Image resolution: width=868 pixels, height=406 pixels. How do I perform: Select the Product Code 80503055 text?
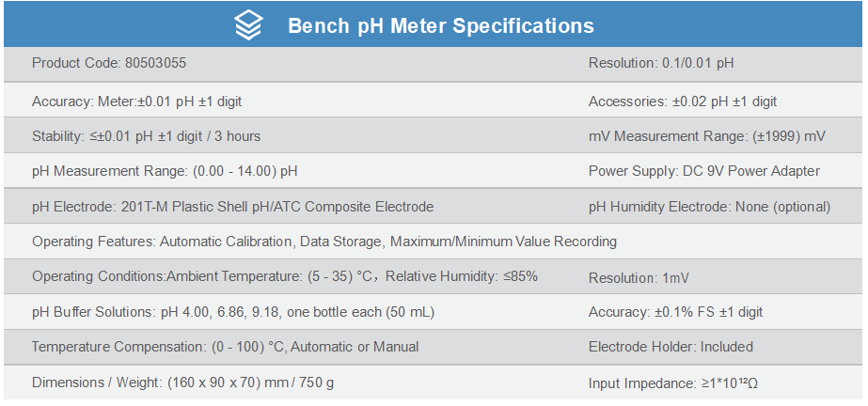109,63
